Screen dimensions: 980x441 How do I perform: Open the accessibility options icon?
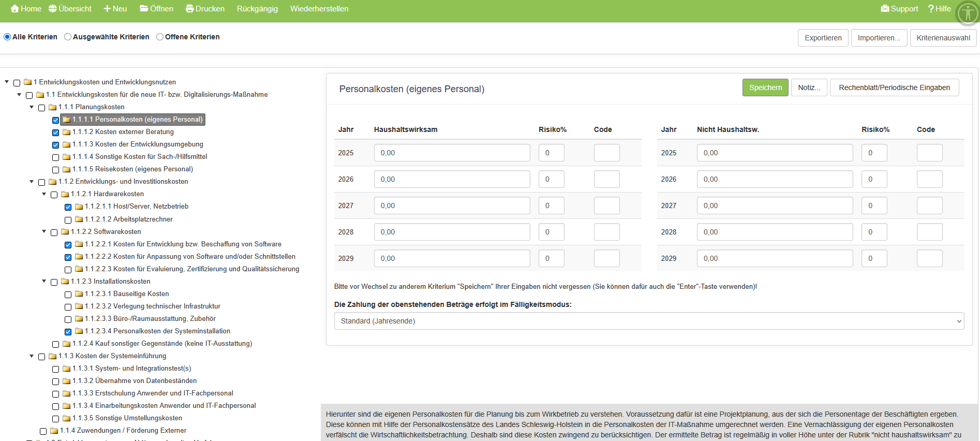tap(967, 13)
